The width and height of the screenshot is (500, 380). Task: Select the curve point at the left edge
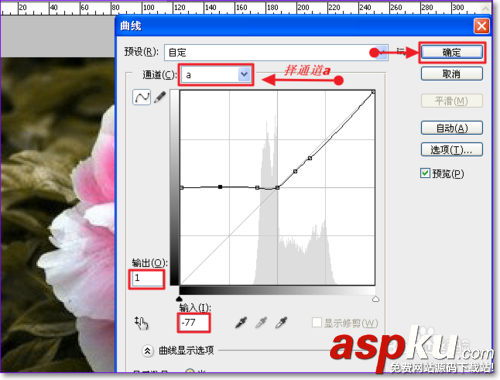(182, 188)
